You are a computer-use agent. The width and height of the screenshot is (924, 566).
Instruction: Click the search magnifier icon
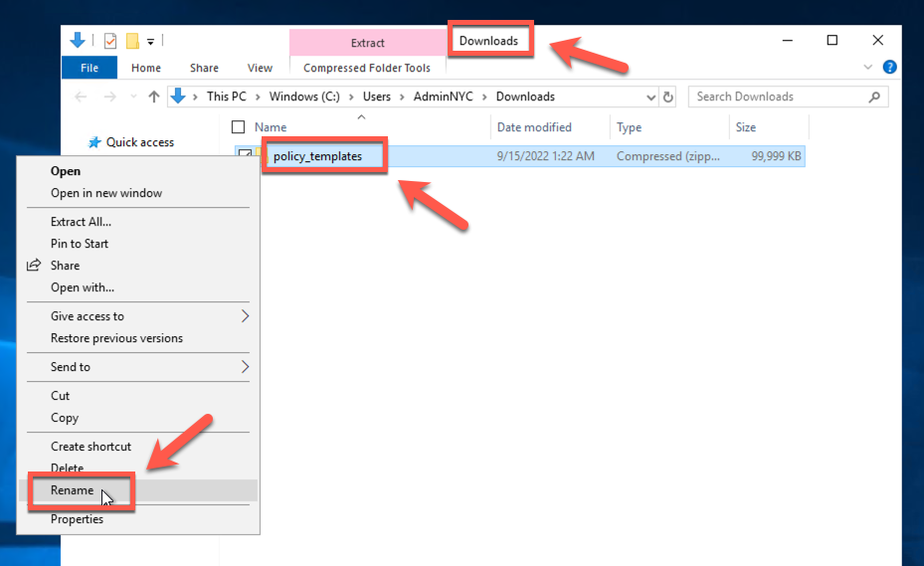pyautogui.click(x=874, y=96)
